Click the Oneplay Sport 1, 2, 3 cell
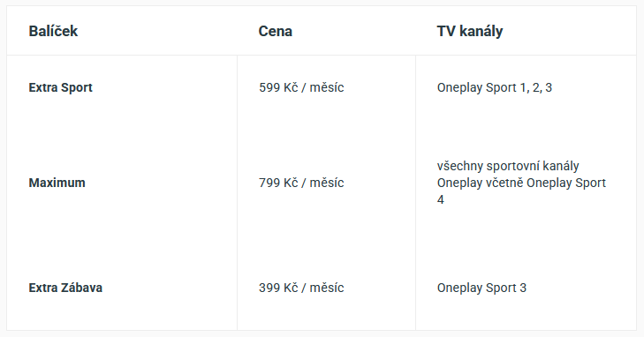 (495, 87)
